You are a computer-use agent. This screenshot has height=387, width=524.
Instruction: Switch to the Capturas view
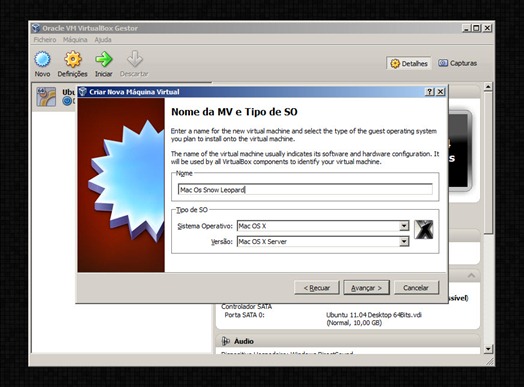point(457,63)
